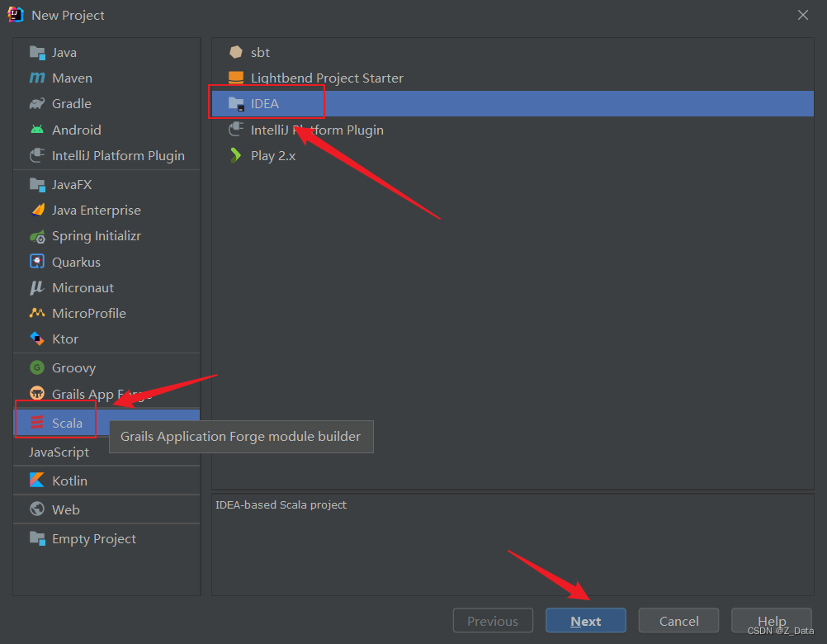Select 'JavaFX' label
Screen dimensions: 827x644
click(x=72, y=185)
